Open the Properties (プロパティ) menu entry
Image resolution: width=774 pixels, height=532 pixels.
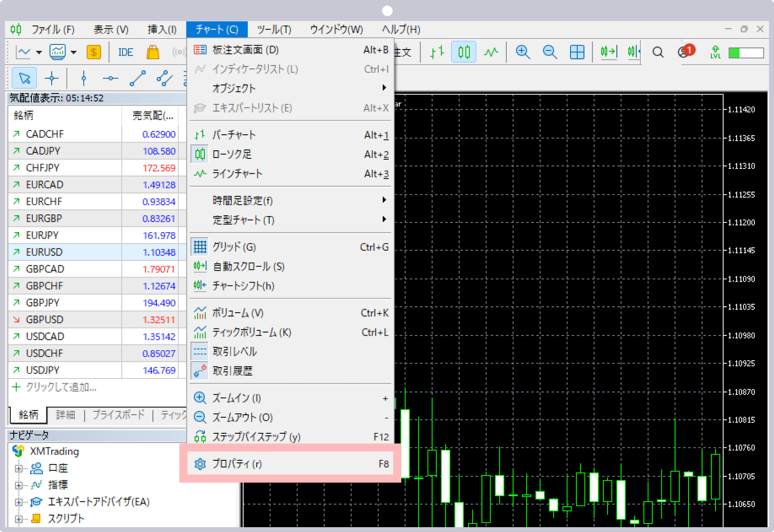click(x=290, y=463)
